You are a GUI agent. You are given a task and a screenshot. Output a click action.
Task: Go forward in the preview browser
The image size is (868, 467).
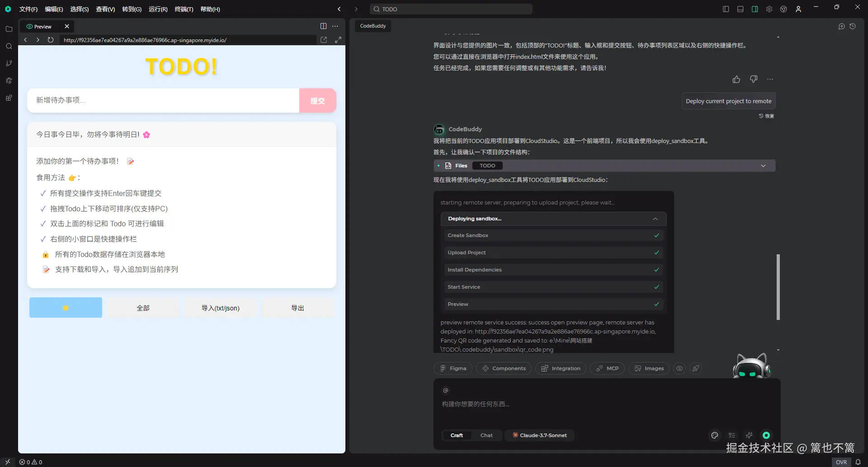click(x=38, y=40)
